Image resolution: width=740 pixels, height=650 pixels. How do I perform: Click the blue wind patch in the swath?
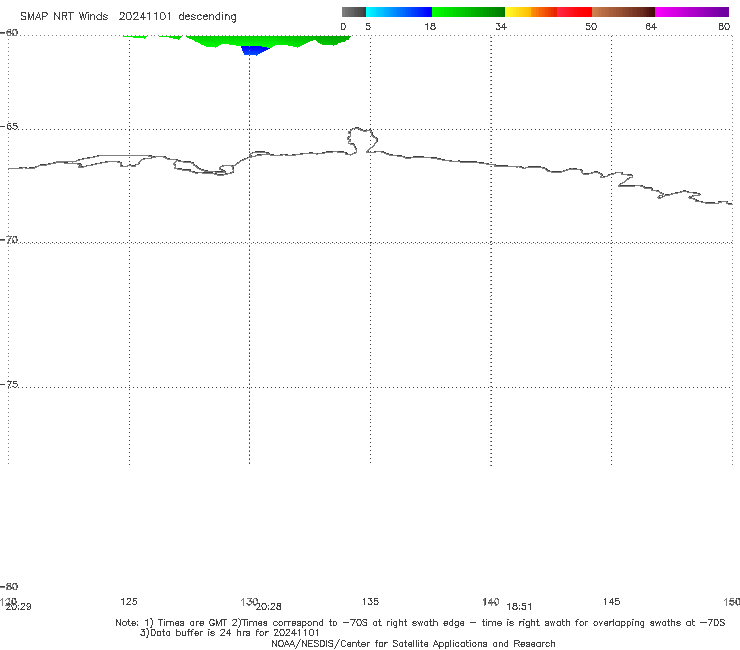pyautogui.click(x=255, y=50)
